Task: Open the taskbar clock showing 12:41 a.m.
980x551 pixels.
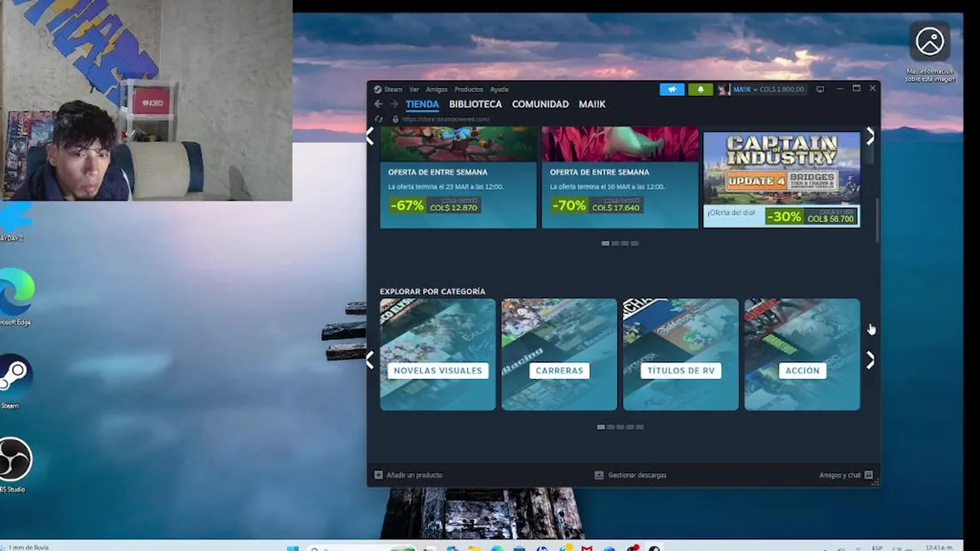Action: coord(939,547)
